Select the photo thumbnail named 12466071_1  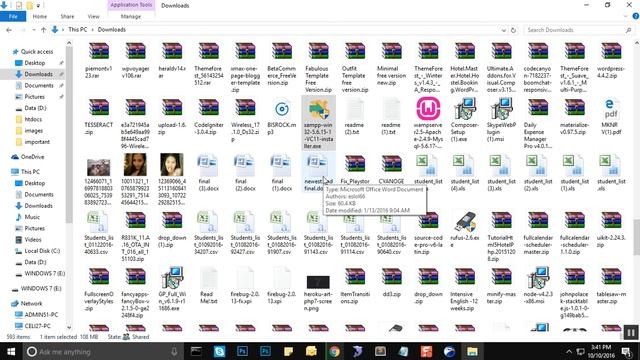coord(99,167)
